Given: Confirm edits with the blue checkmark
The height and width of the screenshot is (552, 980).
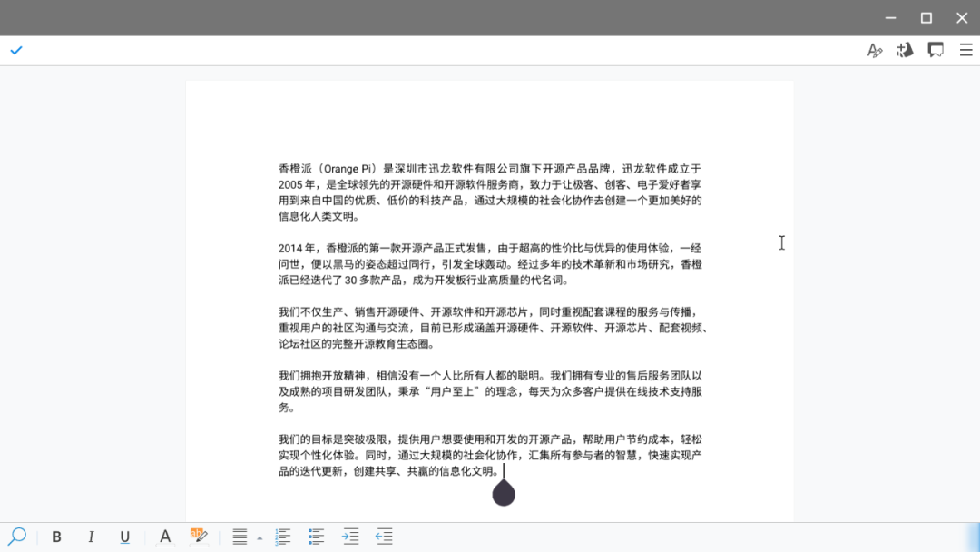Looking at the screenshot, I should pos(15,50).
